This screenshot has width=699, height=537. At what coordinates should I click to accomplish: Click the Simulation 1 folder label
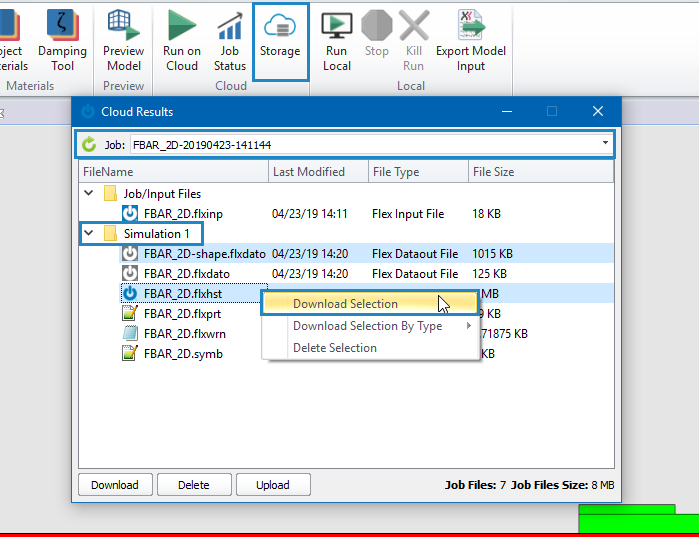(x=156, y=234)
